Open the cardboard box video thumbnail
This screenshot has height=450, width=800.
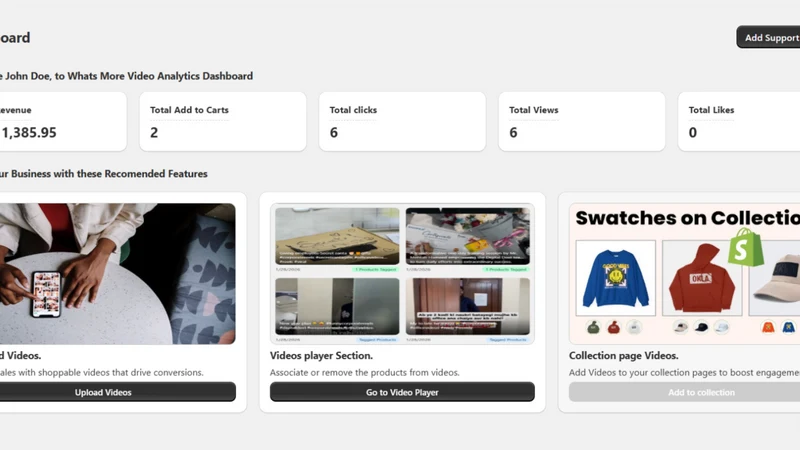tap(337, 236)
